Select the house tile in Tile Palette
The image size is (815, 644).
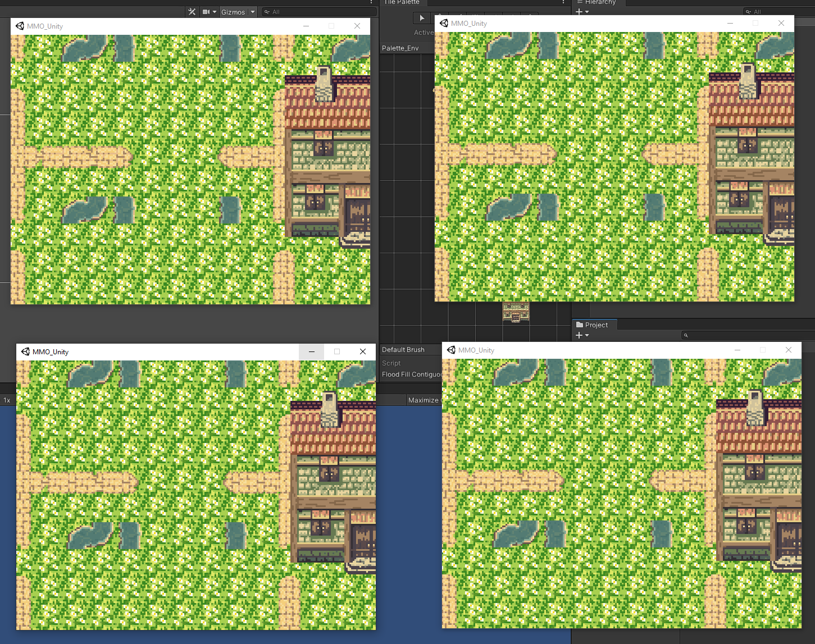(x=516, y=312)
